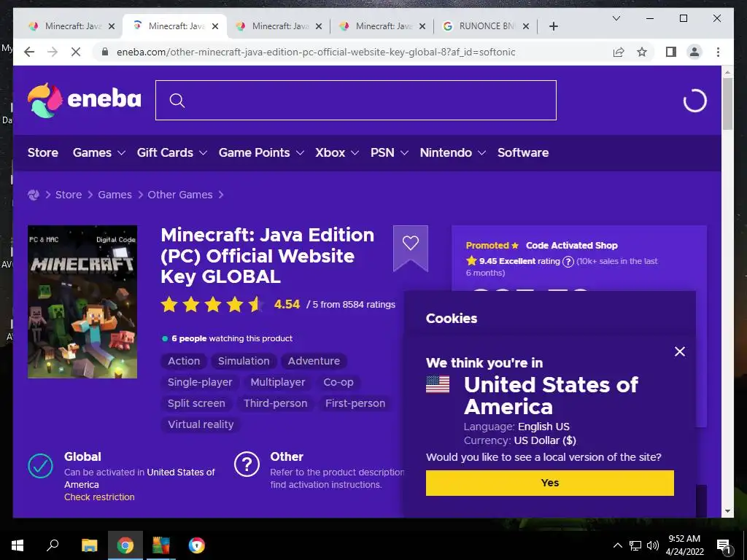Open the notification center icon
Viewport: 747px width, 560px height.
(x=724, y=545)
